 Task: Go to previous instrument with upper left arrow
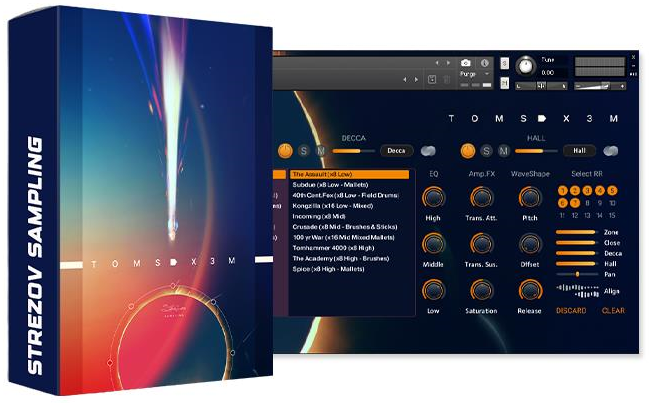point(437,63)
